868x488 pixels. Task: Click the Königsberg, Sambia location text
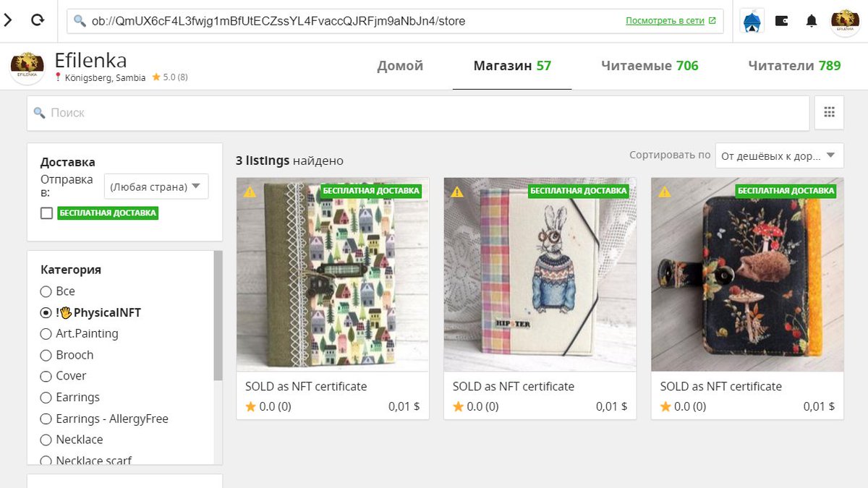coord(105,77)
